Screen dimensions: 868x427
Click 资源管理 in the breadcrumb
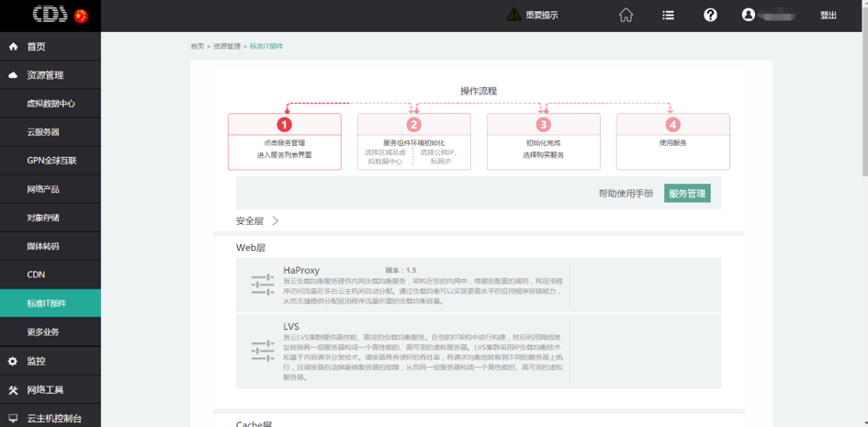point(227,47)
